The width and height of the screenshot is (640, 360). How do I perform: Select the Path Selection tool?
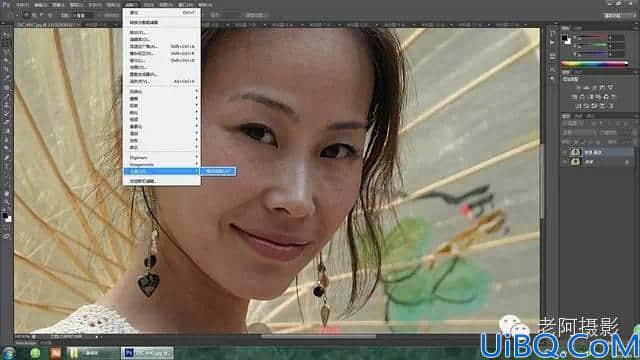pyautogui.click(x=6, y=175)
